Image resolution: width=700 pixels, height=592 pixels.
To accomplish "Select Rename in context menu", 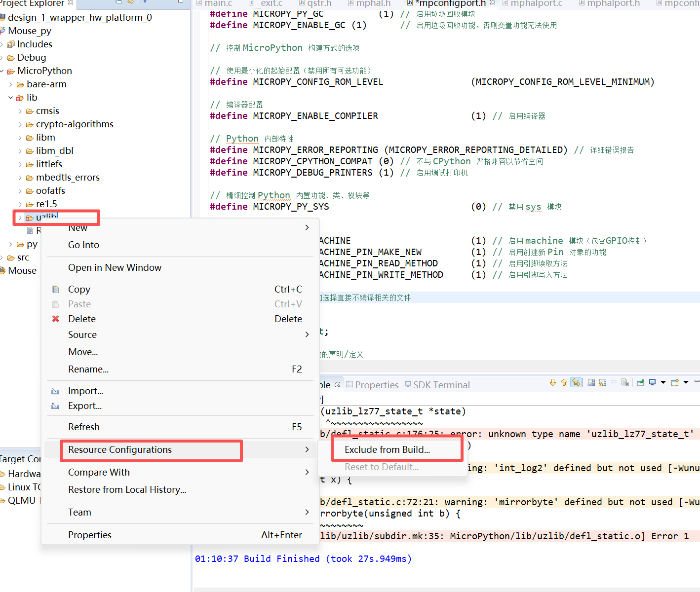I will [88, 370].
